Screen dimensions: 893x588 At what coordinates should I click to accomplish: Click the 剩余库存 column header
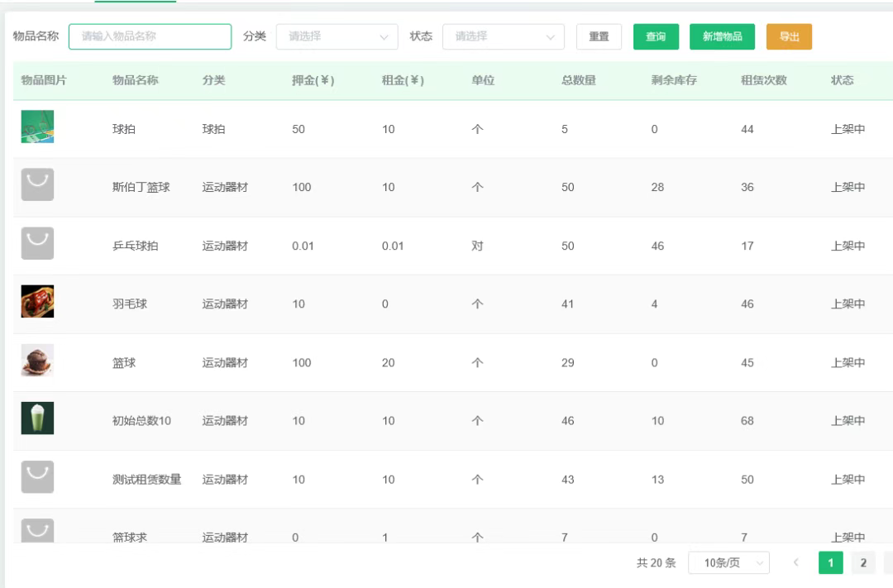(674, 80)
